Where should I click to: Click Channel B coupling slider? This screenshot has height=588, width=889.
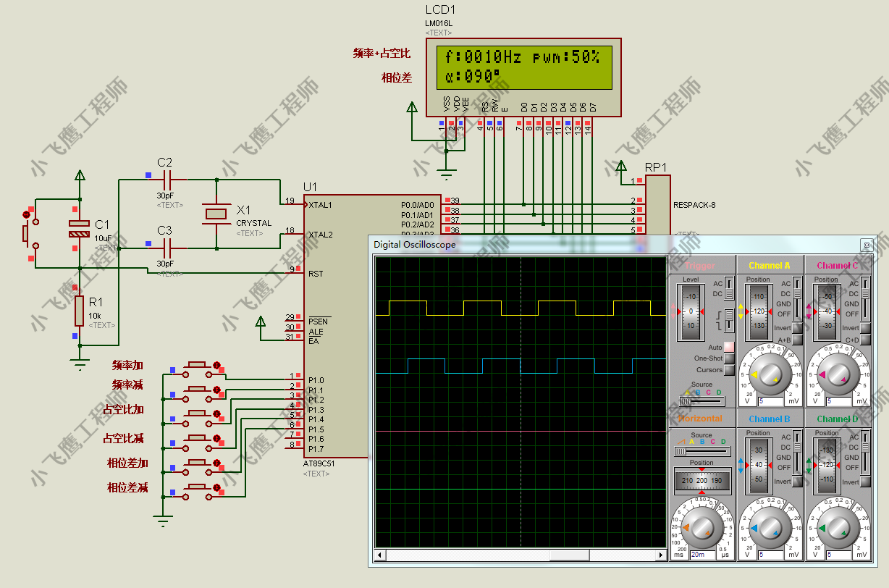(797, 453)
